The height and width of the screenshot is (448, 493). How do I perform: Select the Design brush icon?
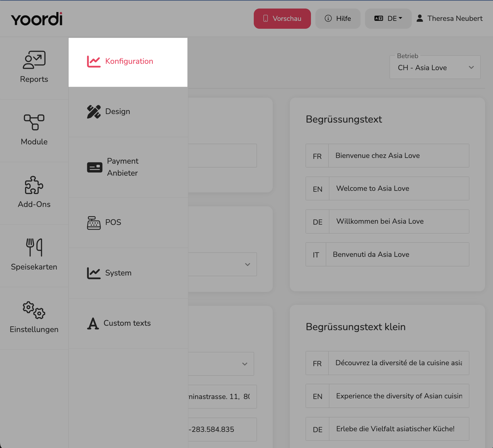pyautogui.click(x=94, y=112)
